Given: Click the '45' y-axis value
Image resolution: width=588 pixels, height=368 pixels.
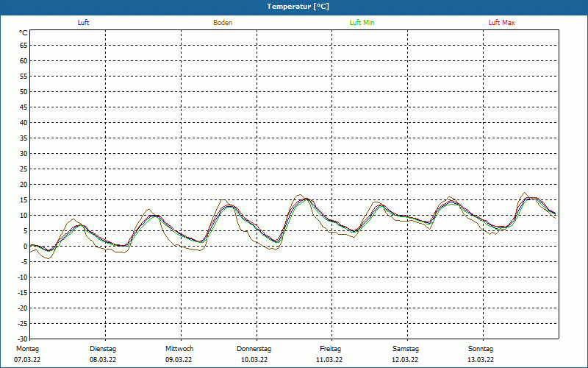Looking at the screenshot, I should point(24,107).
